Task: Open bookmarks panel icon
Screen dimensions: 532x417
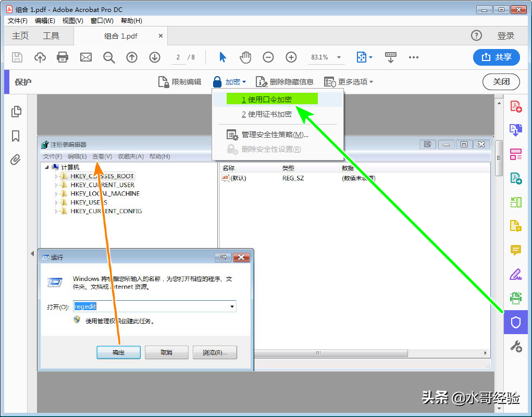Action: click(x=16, y=136)
